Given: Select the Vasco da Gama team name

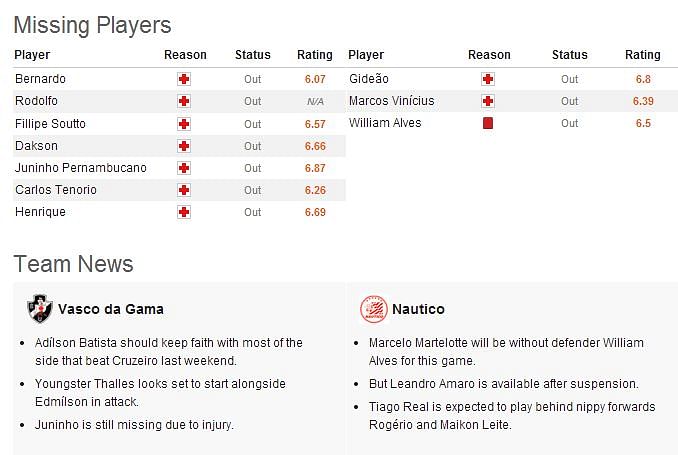Looking at the screenshot, I should click(111, 309).
